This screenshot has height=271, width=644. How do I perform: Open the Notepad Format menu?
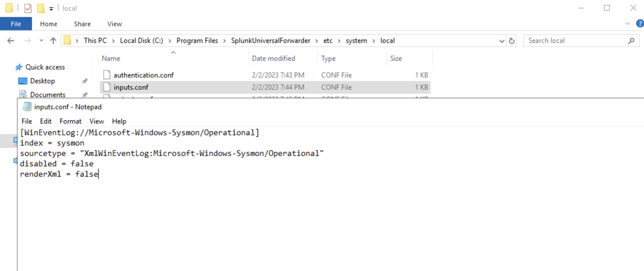tap(71, 121)
